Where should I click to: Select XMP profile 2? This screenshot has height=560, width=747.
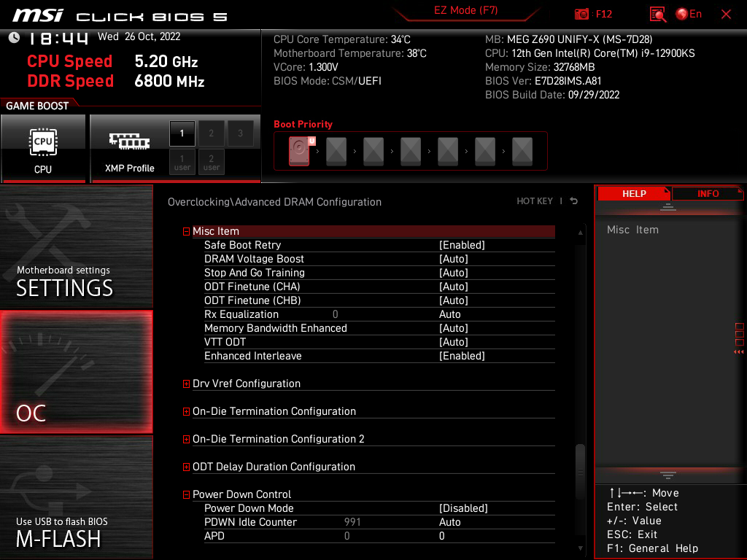(211, 133)
